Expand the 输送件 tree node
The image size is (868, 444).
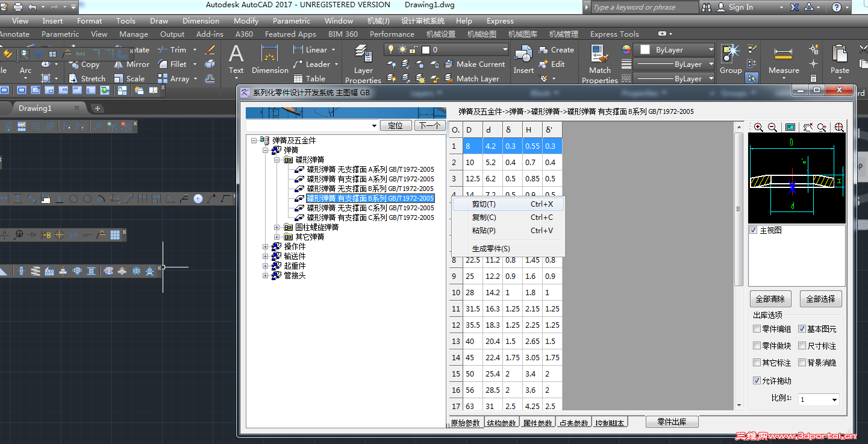pyautogui.click(x=266, y=256)
